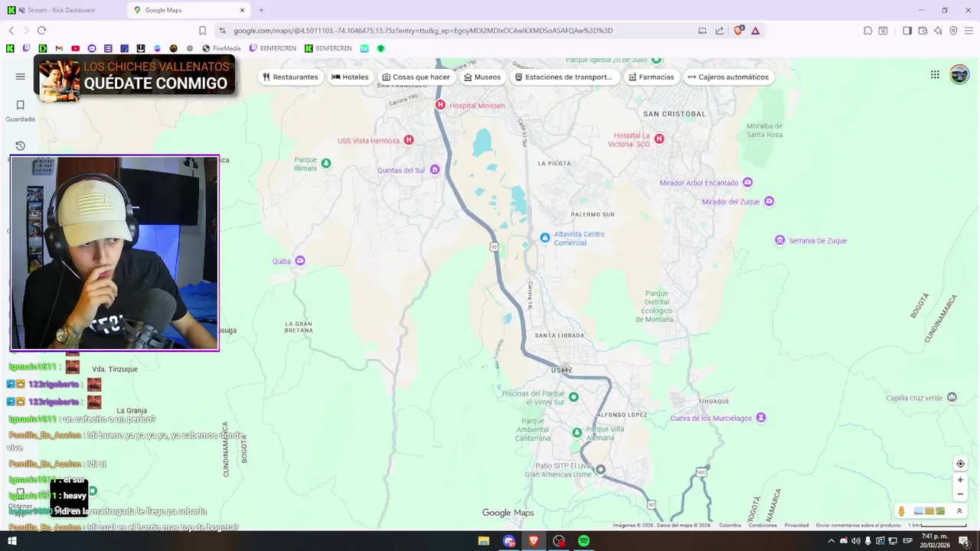The height and width of the screenshot is (551, 980).
Task: Open the FiveMedia bookmark
Action: (x=221, y=48)
